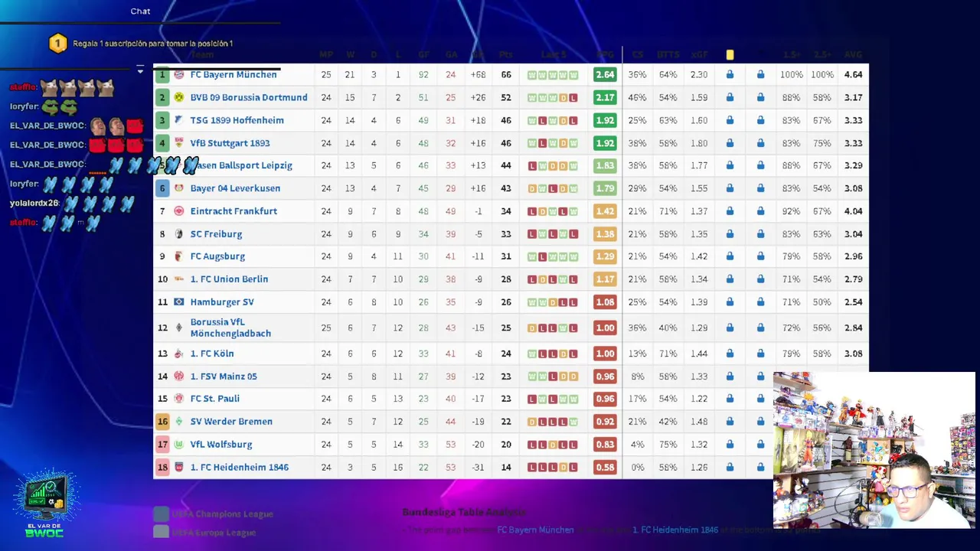Click the SC Freiburg crest
This screenshot has height=551, width=980.
[178, 234]
